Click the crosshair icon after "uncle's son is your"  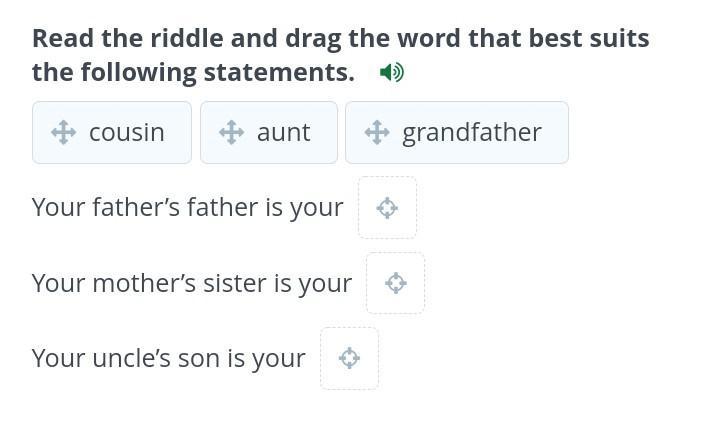coord(349,358)
